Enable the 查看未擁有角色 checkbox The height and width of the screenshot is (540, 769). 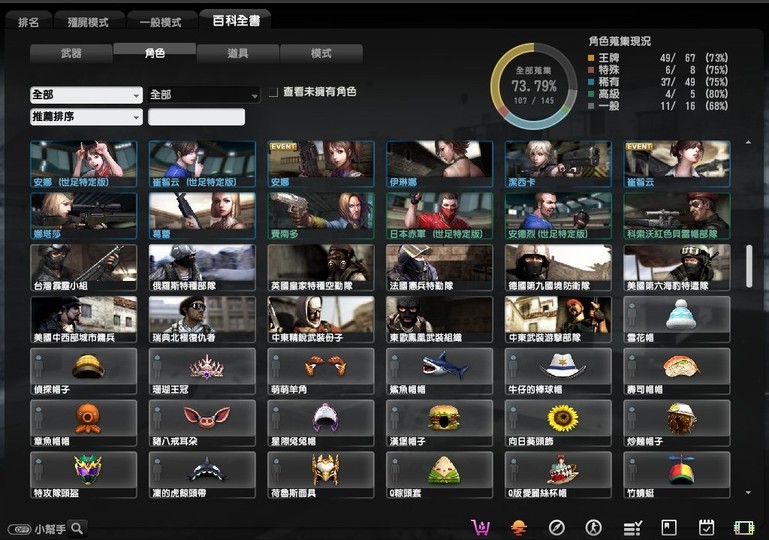[x=273, y=92]
